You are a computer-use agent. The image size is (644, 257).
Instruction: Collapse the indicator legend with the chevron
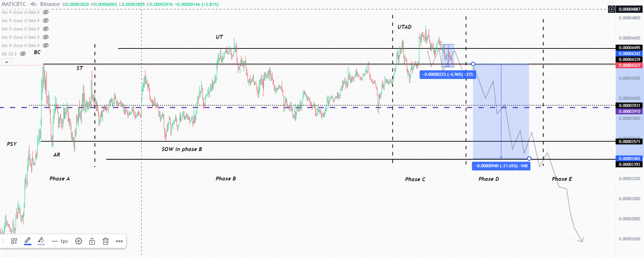(6, 62)
